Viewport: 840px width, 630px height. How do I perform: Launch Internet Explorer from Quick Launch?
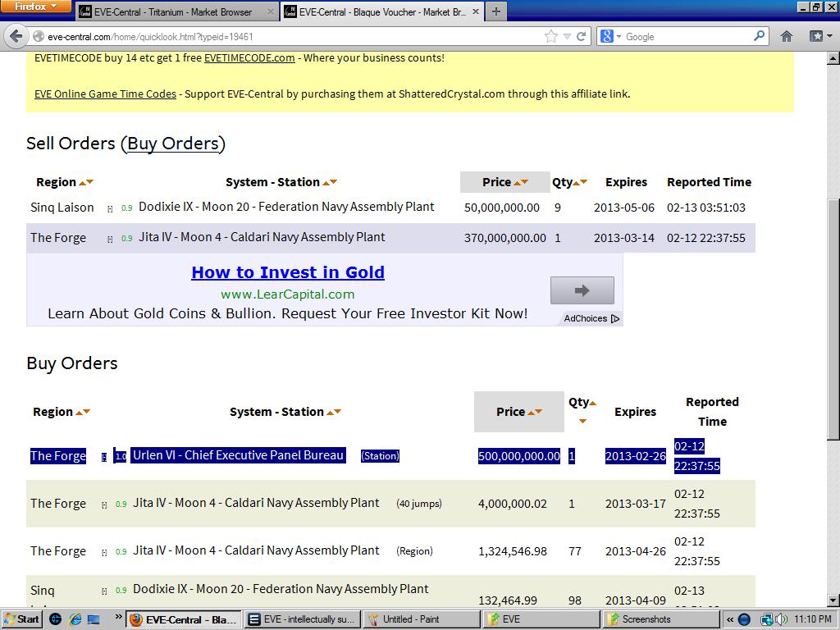[75, 619]
